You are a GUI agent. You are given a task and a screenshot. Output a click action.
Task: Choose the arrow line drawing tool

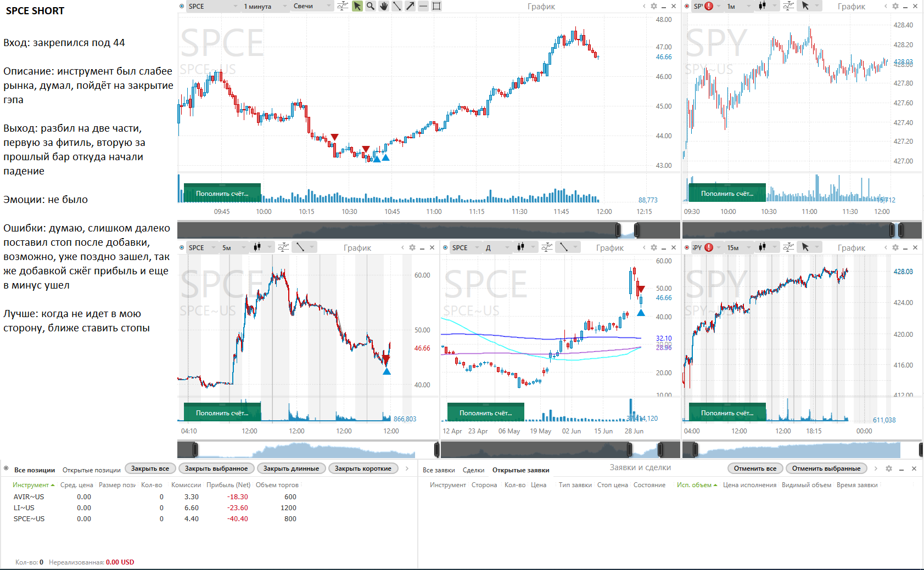coord(410,6)
